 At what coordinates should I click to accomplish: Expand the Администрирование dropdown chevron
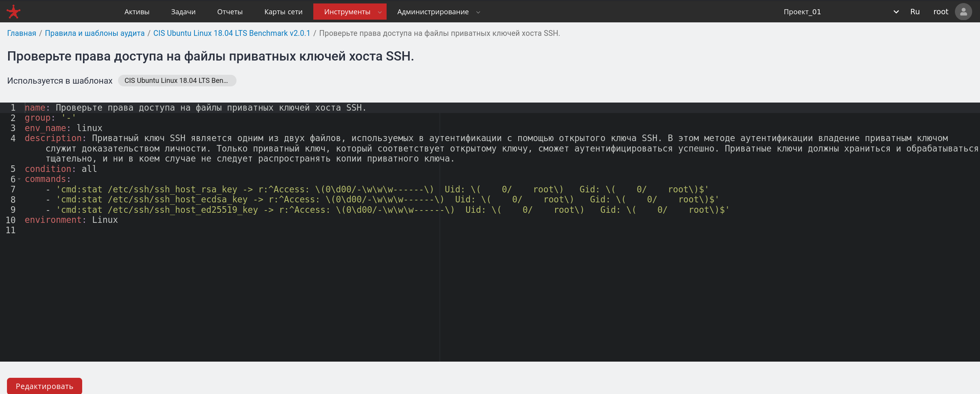(x=478, y=12)
